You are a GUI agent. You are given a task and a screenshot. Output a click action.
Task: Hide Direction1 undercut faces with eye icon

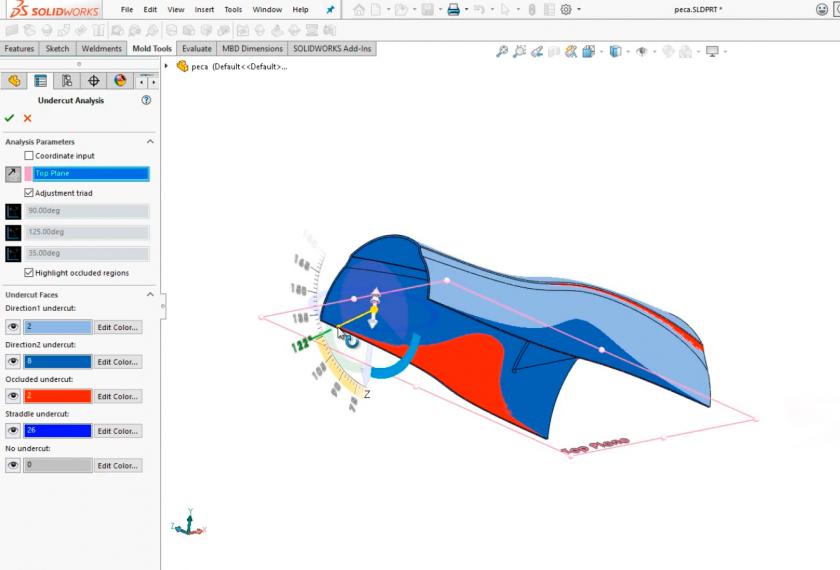tap(13, 327)
